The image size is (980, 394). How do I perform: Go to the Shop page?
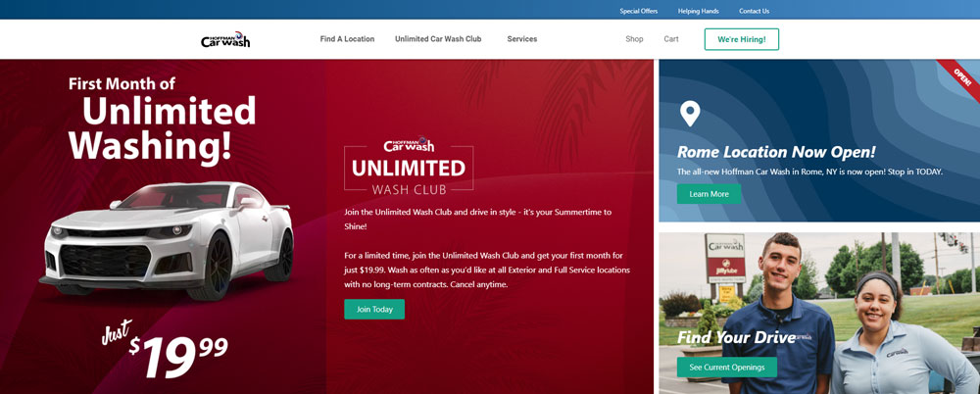click(634, 39)
